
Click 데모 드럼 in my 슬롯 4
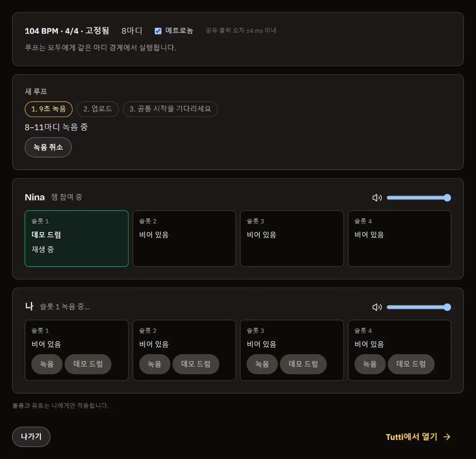coord(411,364)
